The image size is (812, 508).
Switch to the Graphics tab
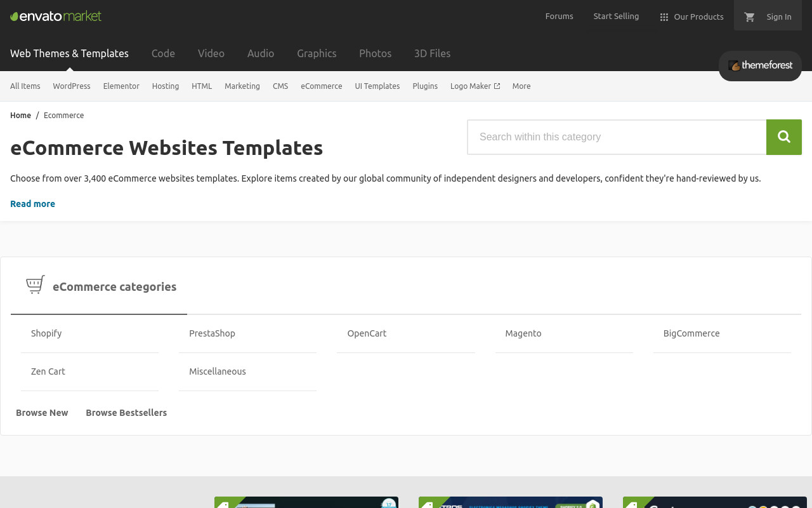(x=317, y=53)
